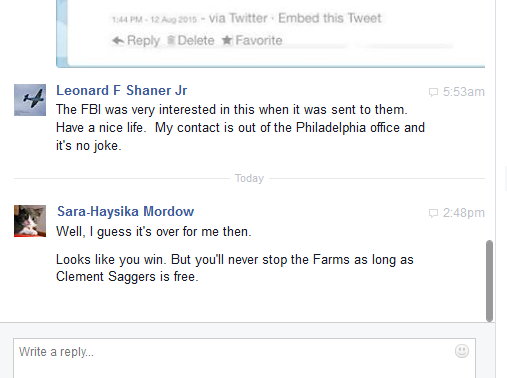Click the comment icon beside 2:48pm
Image resolution: width=507 pixels, height=378 pixels.
click(x=433, y=213)
